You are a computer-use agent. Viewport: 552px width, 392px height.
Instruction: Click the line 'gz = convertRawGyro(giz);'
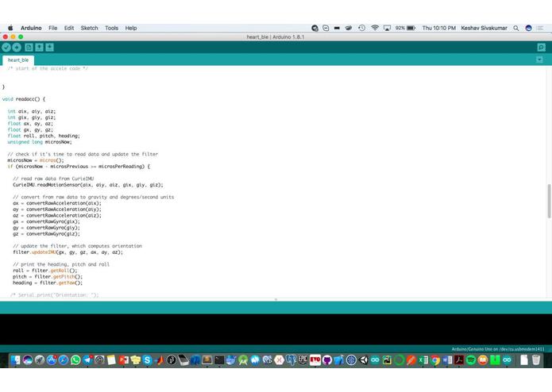[x=46, y=234]
